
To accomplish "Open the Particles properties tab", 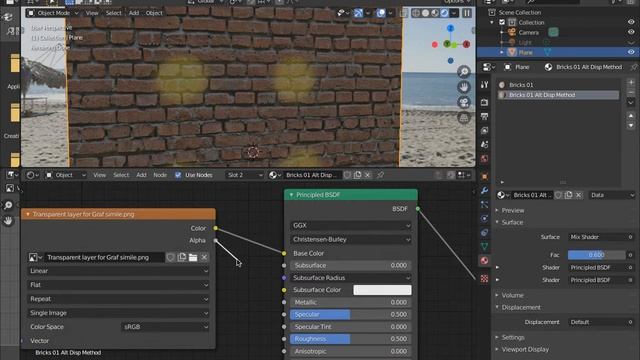I will click(484, 204).
